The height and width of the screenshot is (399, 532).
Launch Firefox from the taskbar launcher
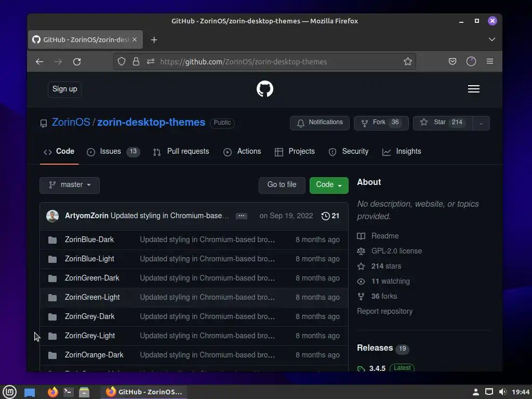click(x=52, y=392)
